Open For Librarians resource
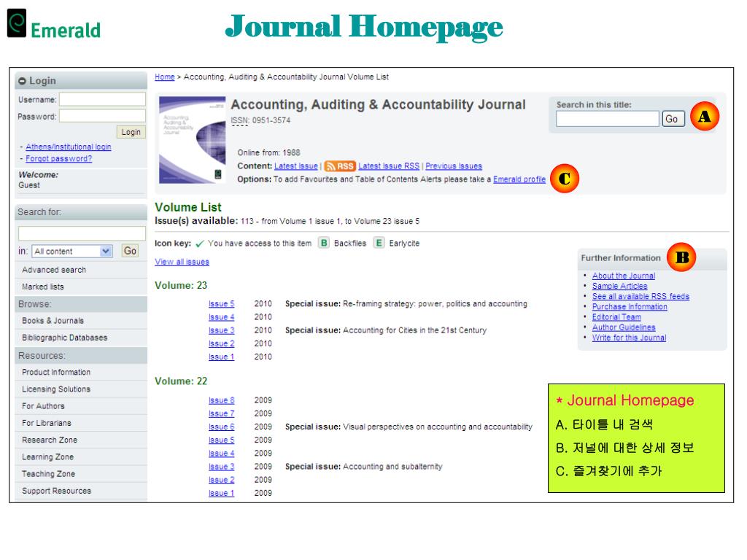The width and height of the screenshot is (747, 560). [x=47, y=423]
